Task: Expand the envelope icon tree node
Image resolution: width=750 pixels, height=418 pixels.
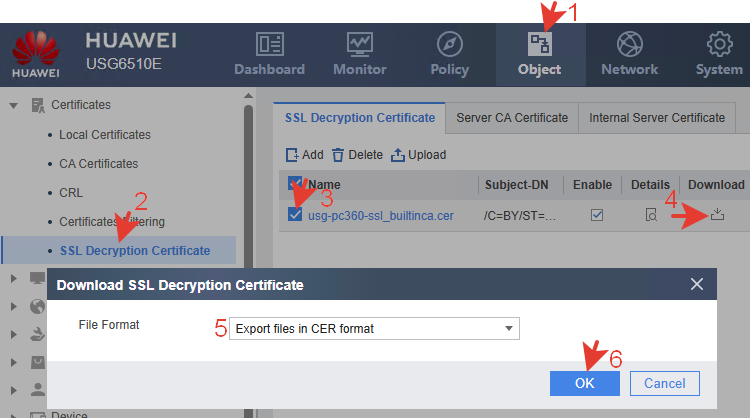Action: pyautogui.click(x=13, y=362)
